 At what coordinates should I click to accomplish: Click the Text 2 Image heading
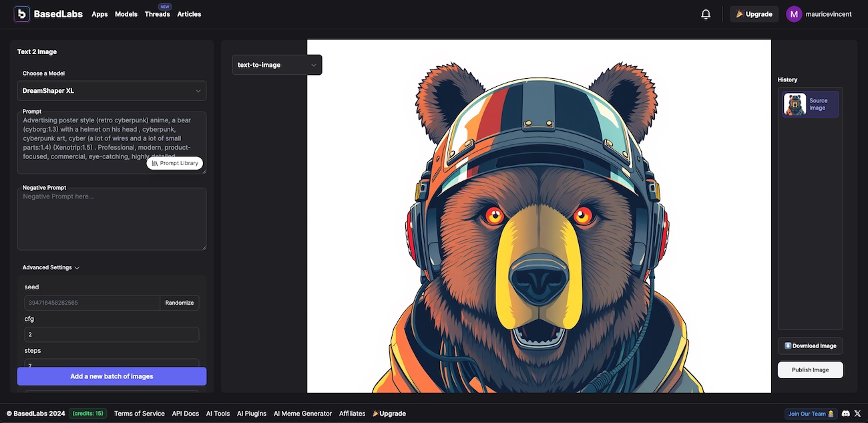coord(37,51)
